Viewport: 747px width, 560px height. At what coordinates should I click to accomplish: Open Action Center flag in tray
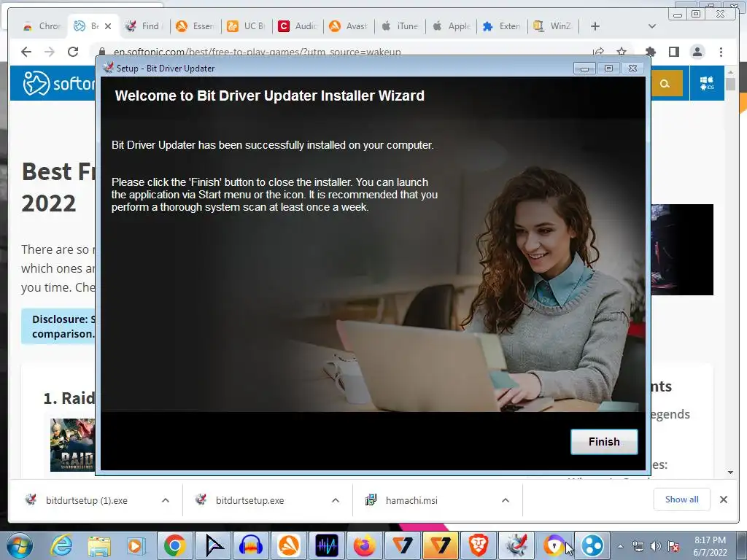click(673, 546)
